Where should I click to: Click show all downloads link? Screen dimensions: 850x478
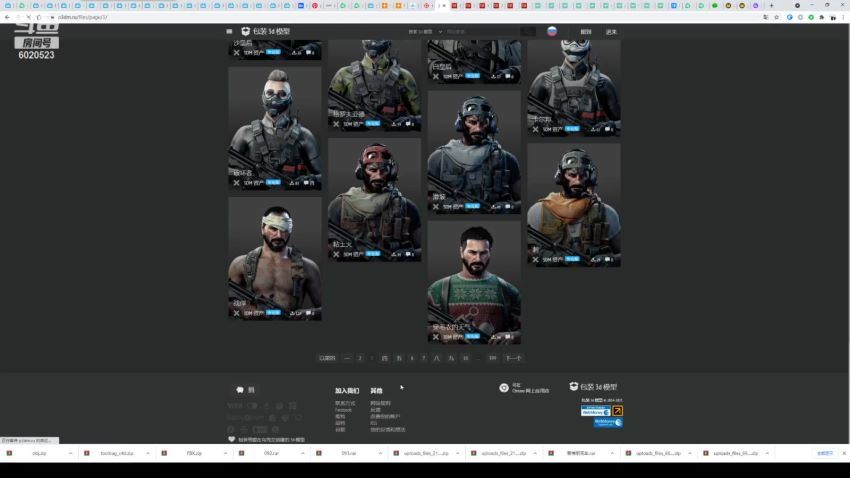tap(825, 453)
